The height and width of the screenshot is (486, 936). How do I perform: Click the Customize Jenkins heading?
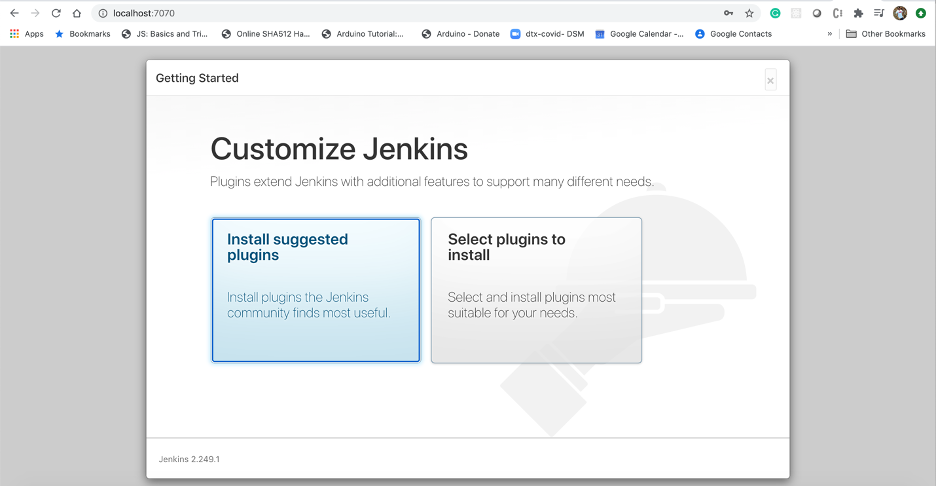click(339, 149)
